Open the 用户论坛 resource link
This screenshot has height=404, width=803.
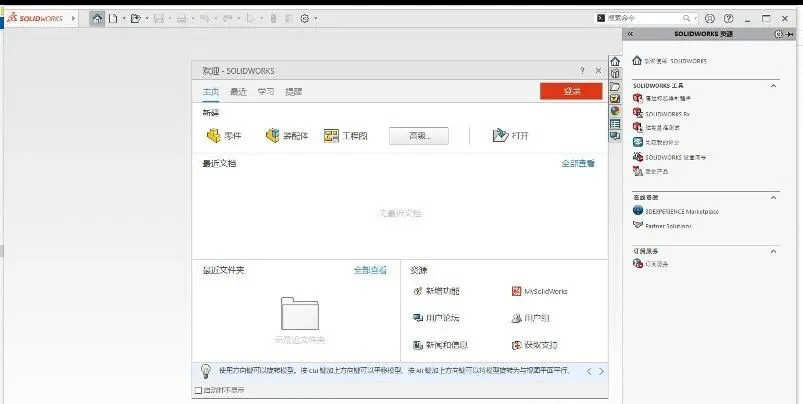point(436,318)
